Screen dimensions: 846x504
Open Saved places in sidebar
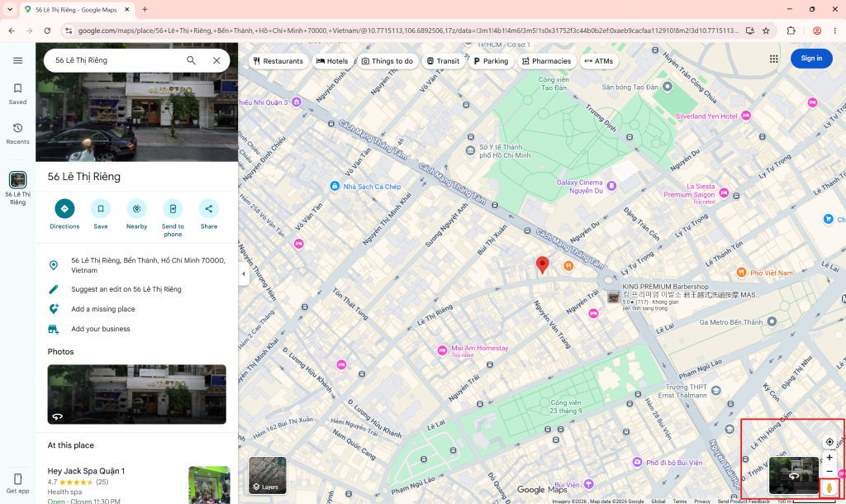(18, 94)
